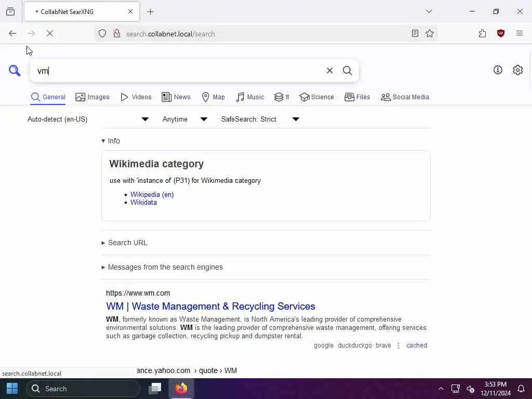The height and width of the screenshot is (399, 532).
Task: Switch to the Science category
Action: click(x=316, y=97)
